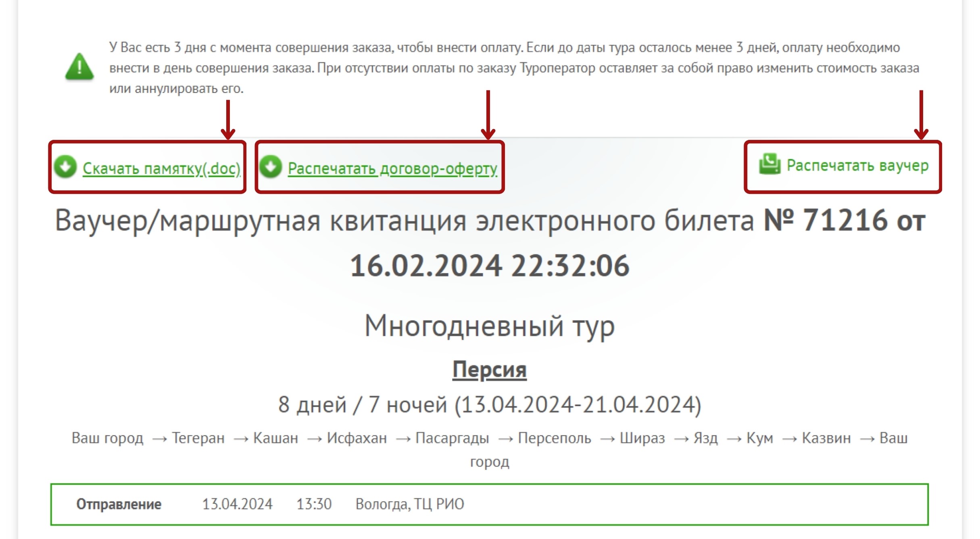This screenshot has width=980, height=539.
Task: Click Тегеран in the route
Action: 198,438
